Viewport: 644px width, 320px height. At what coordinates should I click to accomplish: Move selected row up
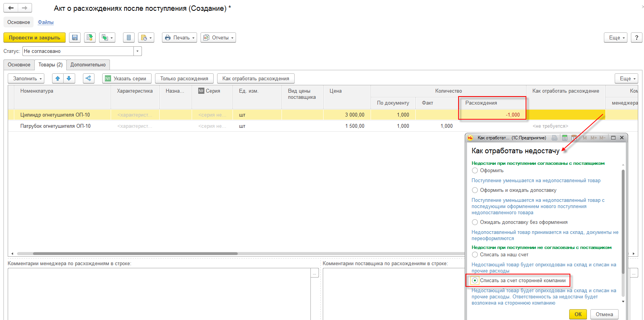(58, 78)
